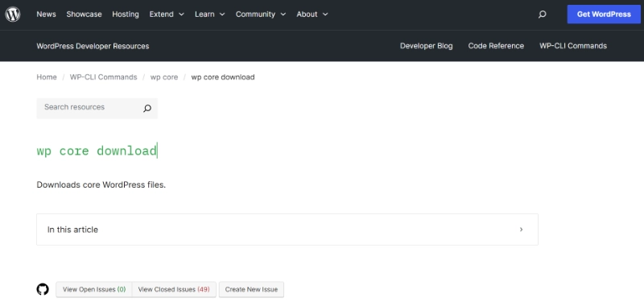Image resolution: width=644 pixels, height=302 pixels.
Task: Click the search resources magnifier icon
Action: click(147, 109)
